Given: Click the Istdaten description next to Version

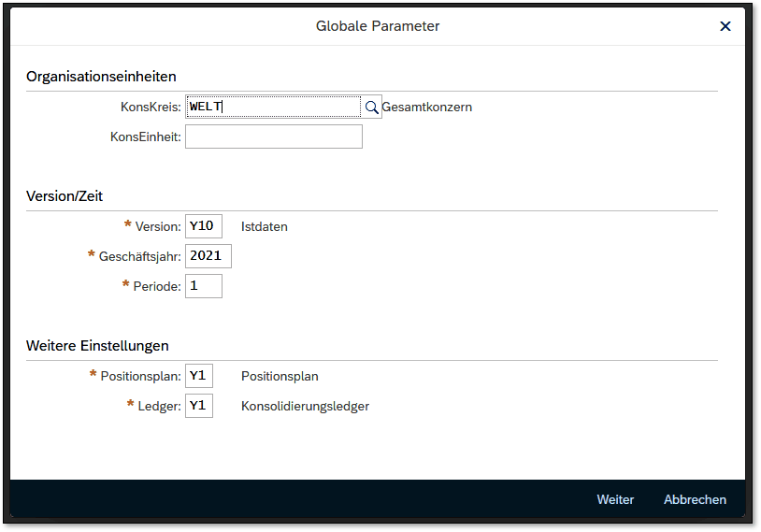Looking at the screenshot, I should 265,226.
